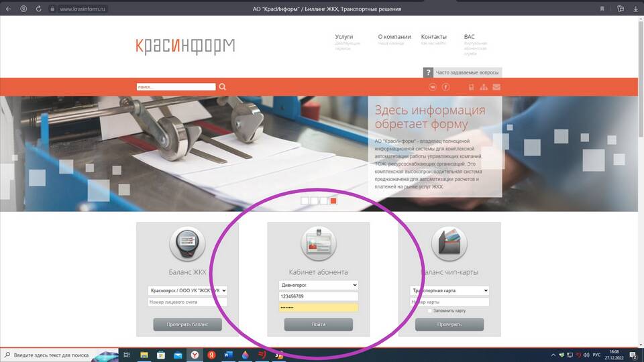Open the Услуги menu item

[343, 37]
